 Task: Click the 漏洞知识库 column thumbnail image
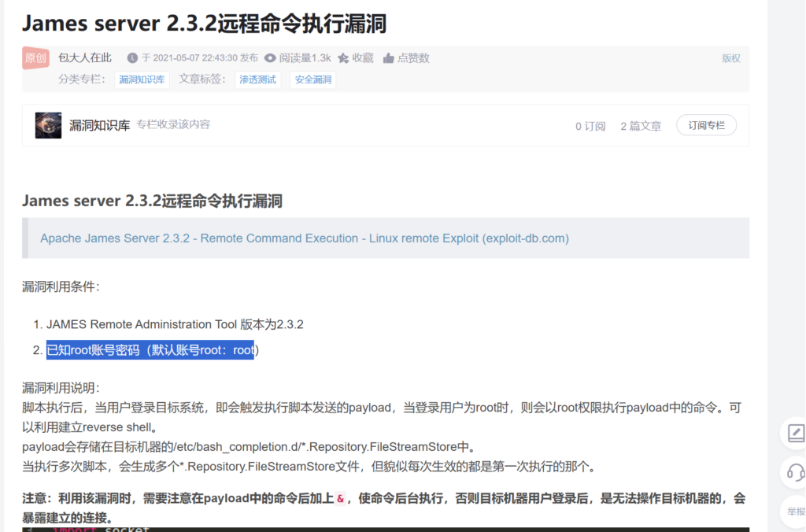[x=48, y=125]
